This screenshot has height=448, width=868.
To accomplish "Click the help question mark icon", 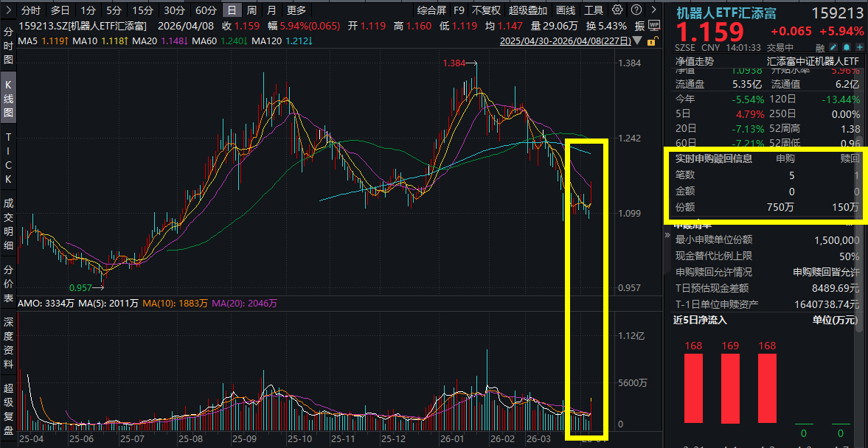I will point(636,10).
